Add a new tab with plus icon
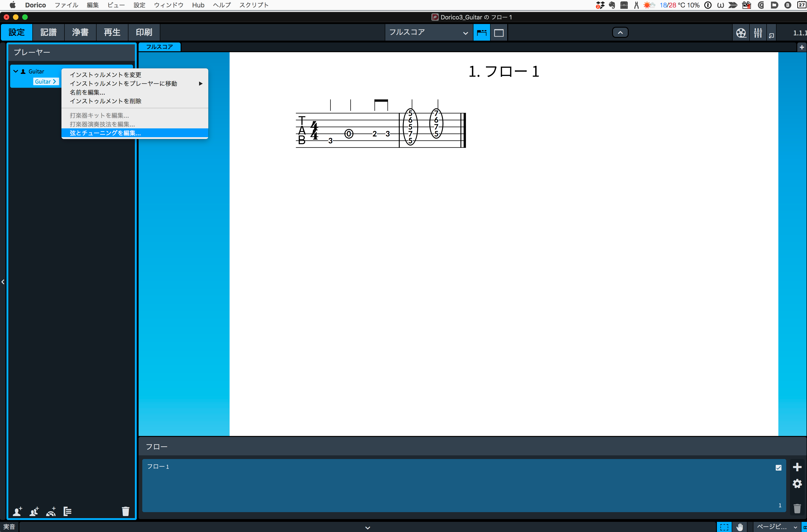The image size is (807, 532). tap(802, 47)
